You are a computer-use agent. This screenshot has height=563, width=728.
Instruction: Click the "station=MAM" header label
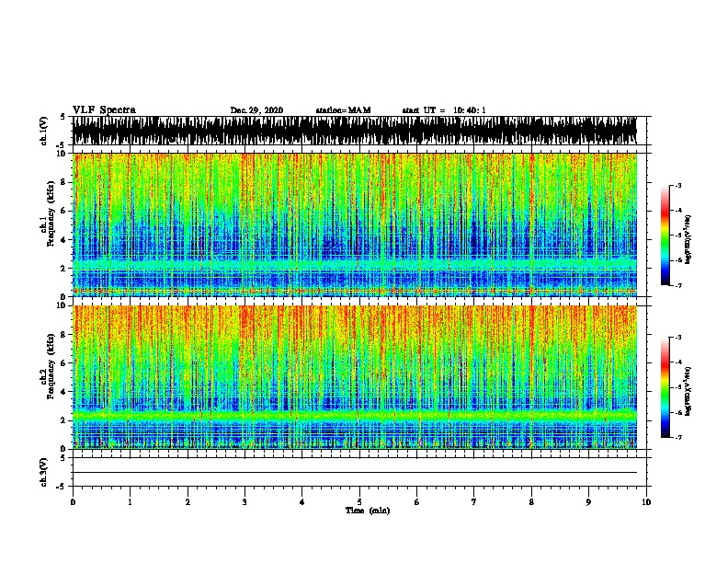[344, 110]
